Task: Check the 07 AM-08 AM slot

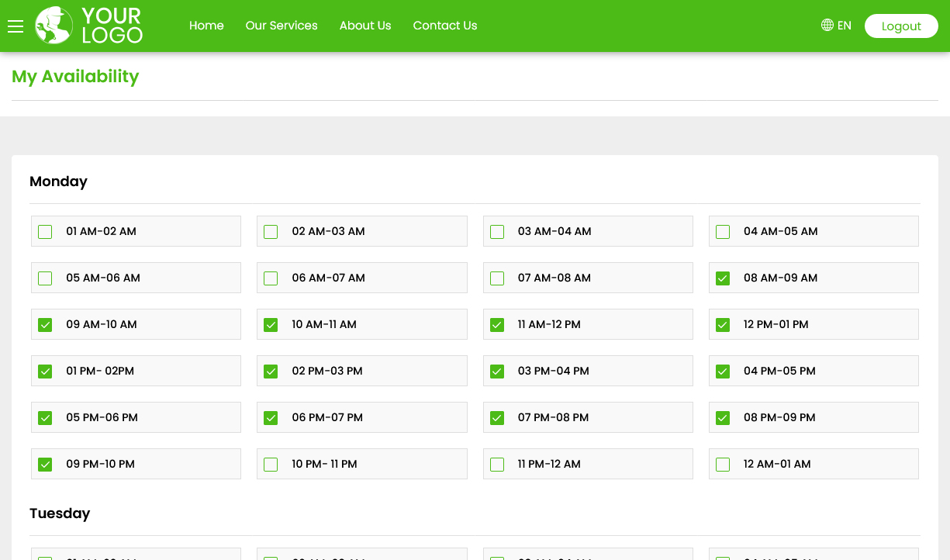Action: [496, 278]
